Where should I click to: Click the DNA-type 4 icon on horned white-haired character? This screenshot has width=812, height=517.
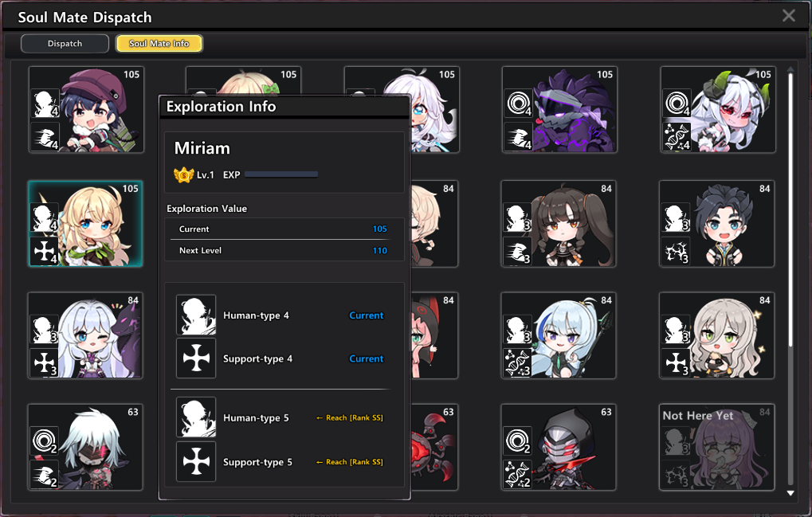pyautogui.click(x=677, y=137)
